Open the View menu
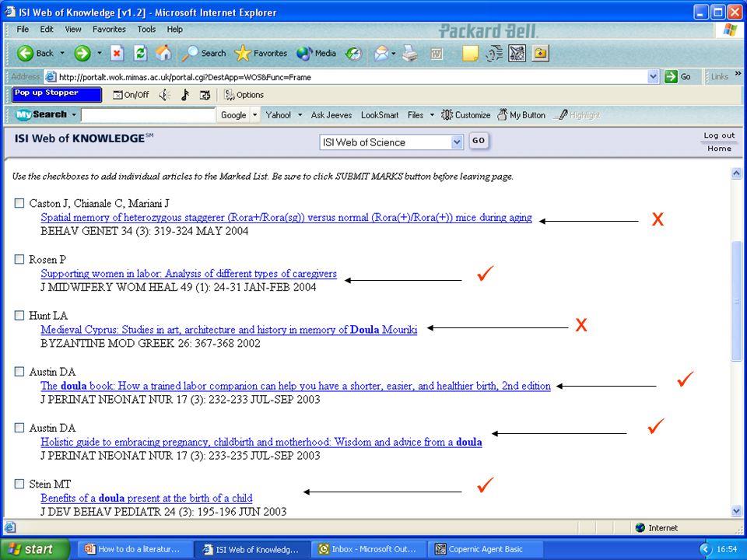 [73, 30]
